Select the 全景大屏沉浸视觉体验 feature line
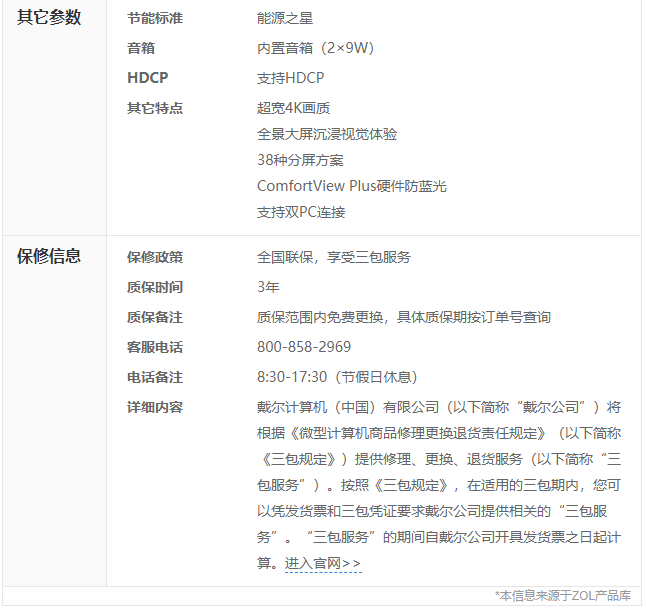This screenshot has height=611, width=646. (327, 134)
